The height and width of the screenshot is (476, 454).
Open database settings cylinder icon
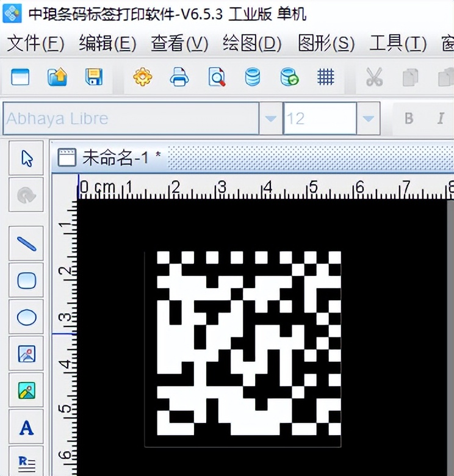pos(253,77)
